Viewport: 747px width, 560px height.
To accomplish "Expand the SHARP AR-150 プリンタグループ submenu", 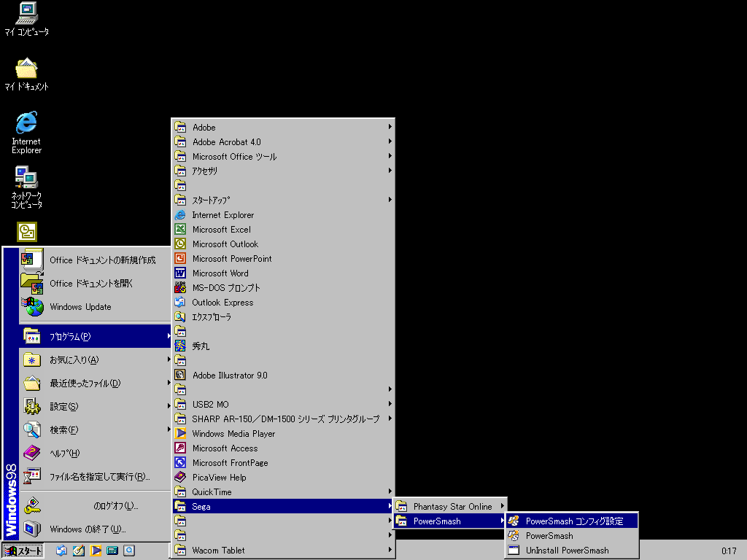I will point(283,419).
